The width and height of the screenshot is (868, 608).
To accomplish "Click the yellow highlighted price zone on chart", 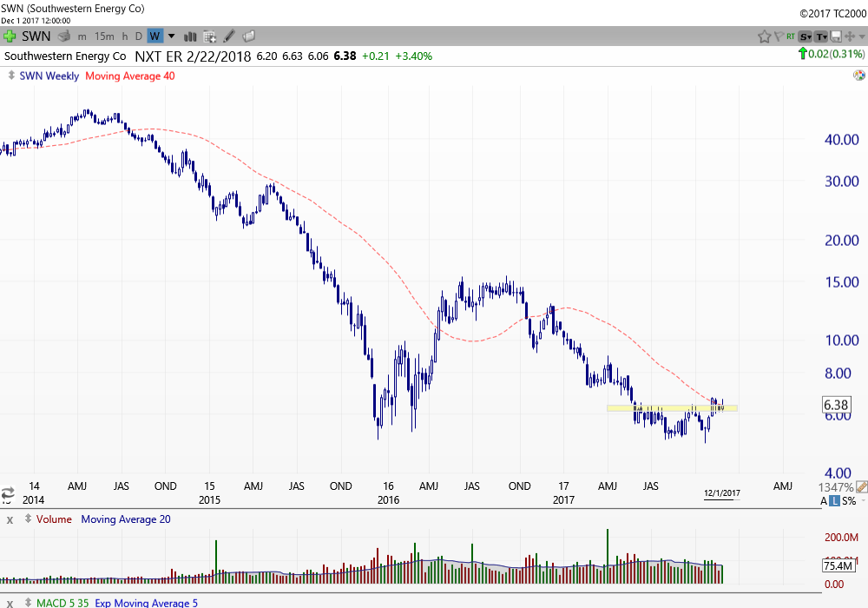I will coord(660,407).
